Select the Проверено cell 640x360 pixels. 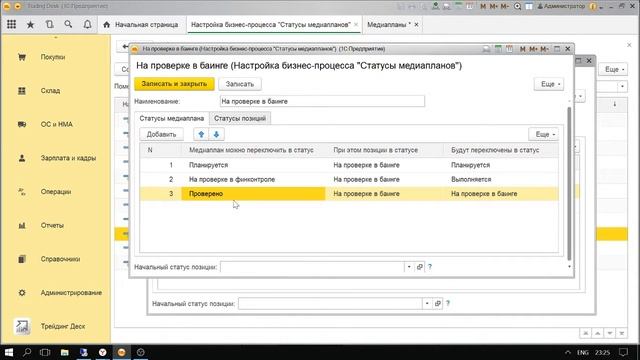tap(253, 193)
